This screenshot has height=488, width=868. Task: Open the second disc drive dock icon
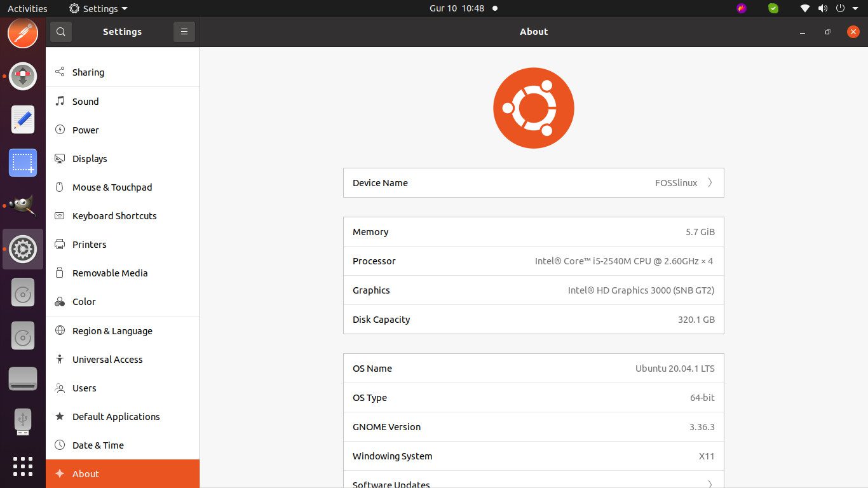(23, 335)
